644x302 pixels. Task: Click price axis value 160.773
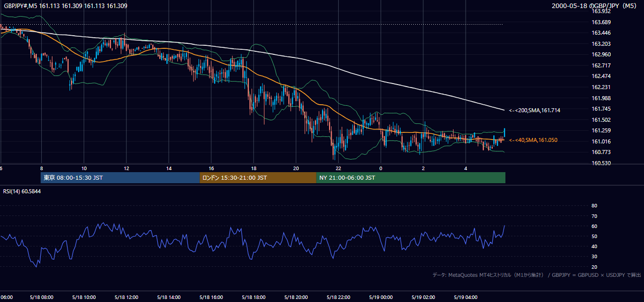point(601,152)
